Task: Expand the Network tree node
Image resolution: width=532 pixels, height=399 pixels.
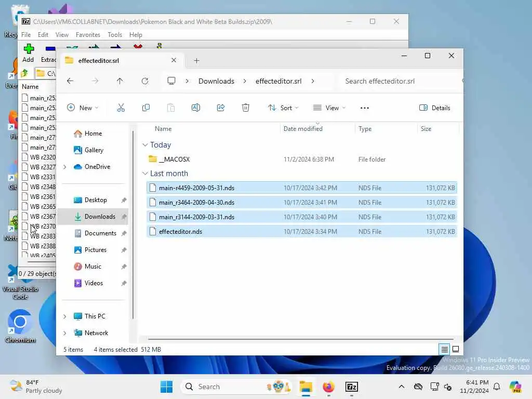Action: pos(64,333)
